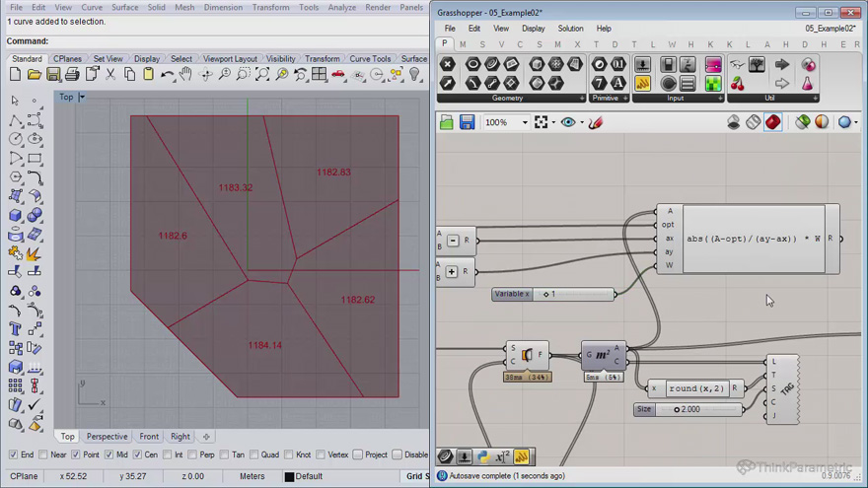Open the Display menu in Grasshopper

tap(533, 29)
